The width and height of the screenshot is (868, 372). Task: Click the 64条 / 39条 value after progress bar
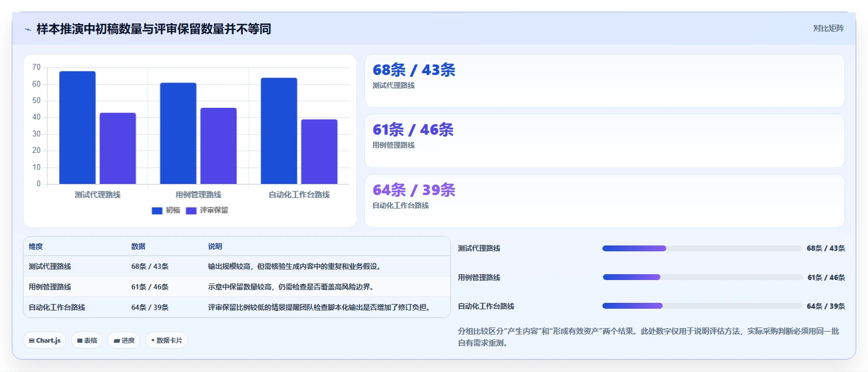(x=826, y=306)
